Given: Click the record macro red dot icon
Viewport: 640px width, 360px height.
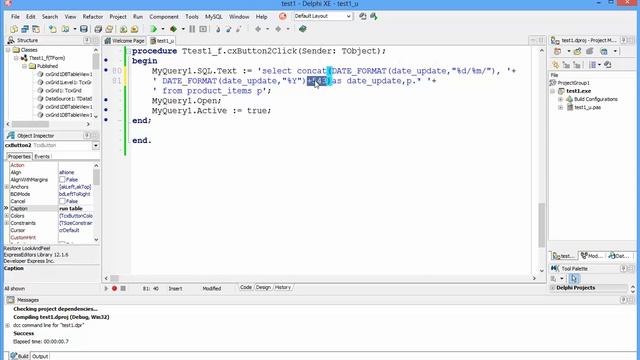Looking at the screenshot, I should tap(114, 289).
